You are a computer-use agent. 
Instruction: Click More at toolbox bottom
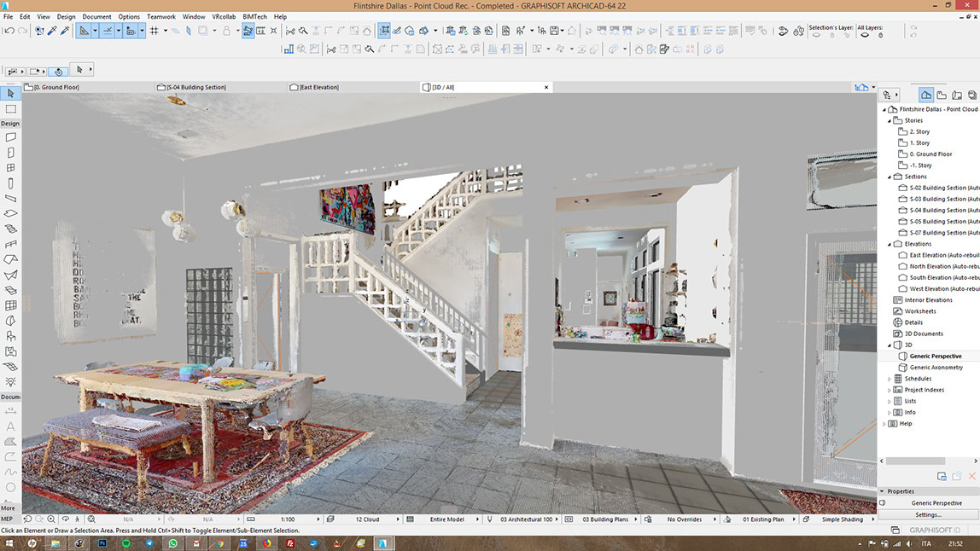click(x=8, y=508)
